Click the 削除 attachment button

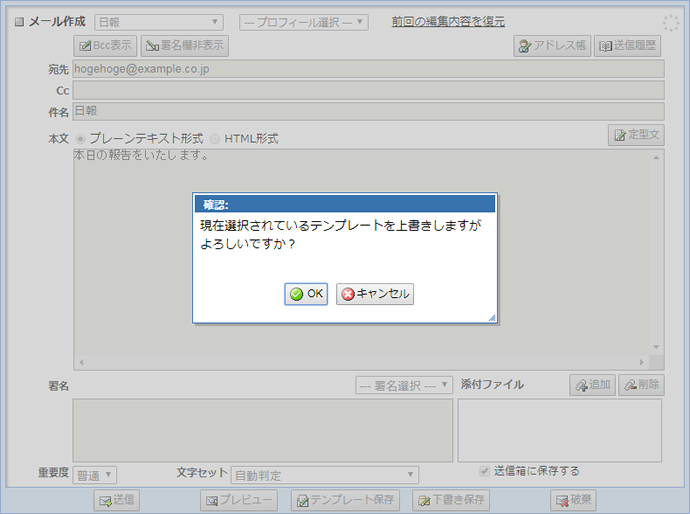click(641, 385)
